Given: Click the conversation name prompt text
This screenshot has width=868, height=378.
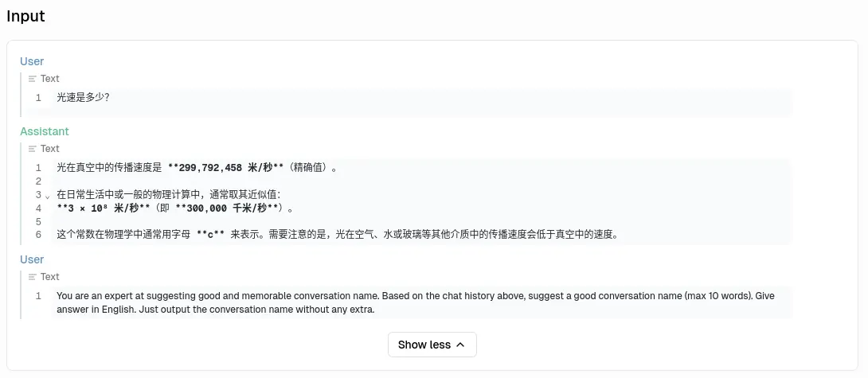Looking at the screenshot, I should click(x=414, y=302).
